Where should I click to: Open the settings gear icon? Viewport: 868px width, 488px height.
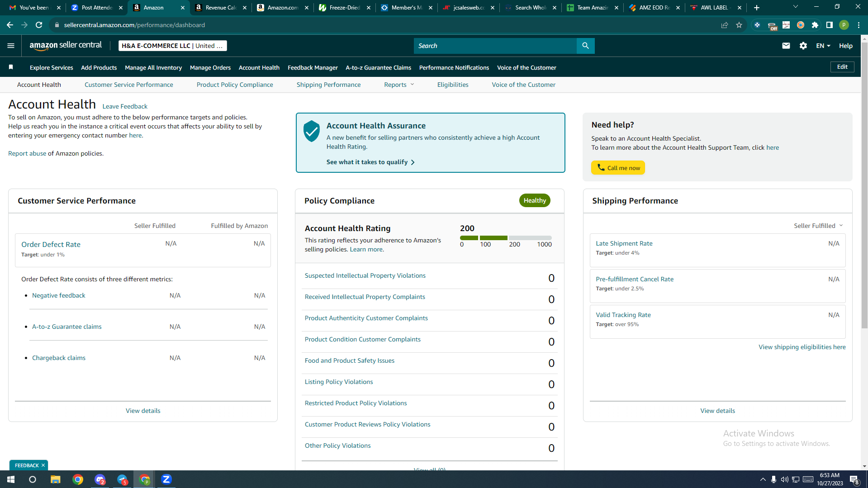pos(803,46)
